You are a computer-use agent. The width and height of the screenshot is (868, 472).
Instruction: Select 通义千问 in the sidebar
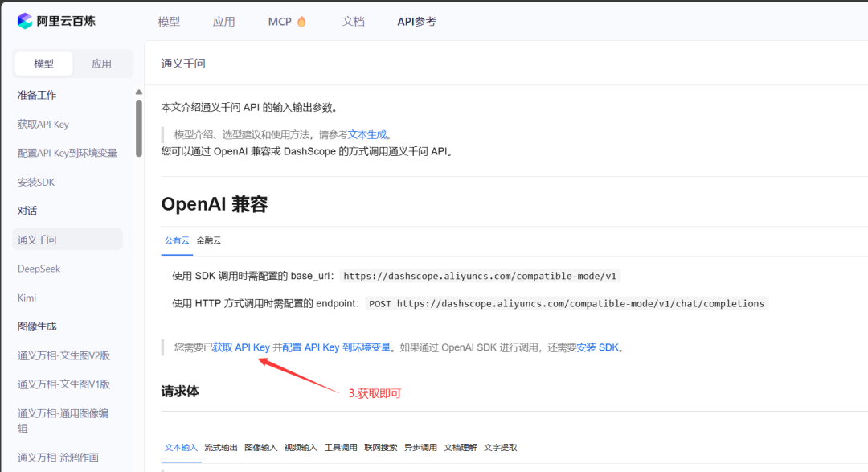click(x=68, y=240)
